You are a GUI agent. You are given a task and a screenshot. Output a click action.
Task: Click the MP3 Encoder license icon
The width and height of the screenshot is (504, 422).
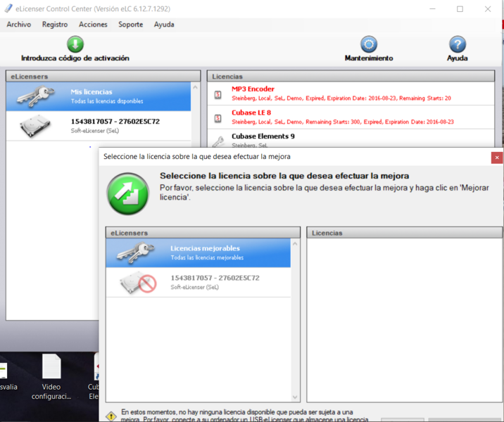coord(218,94)
